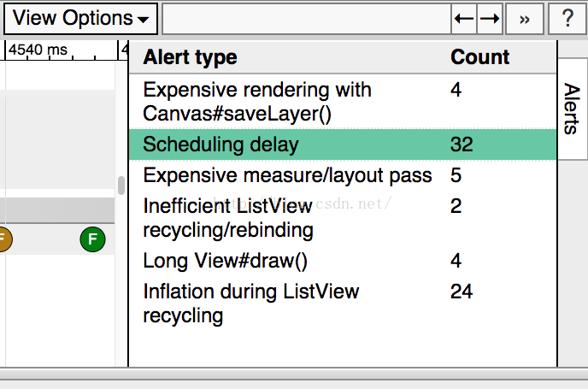Select the Scheduling delay alert row
Image resolution: width=588 pixels, height=389 pixels.
tap(343, 144)
